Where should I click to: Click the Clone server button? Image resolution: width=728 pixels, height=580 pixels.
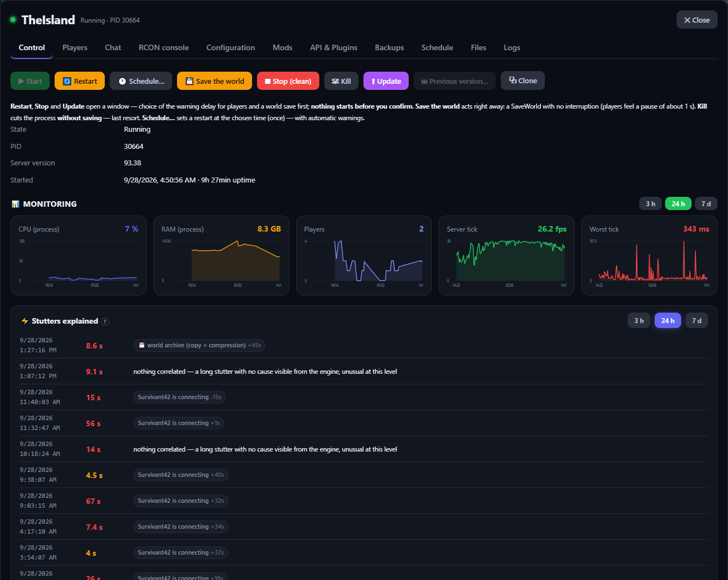coord(523,80)
